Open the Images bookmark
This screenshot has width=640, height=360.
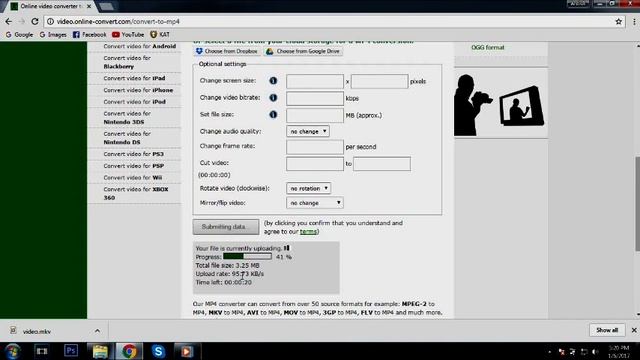pyautogui.click(x=53, y=35)
